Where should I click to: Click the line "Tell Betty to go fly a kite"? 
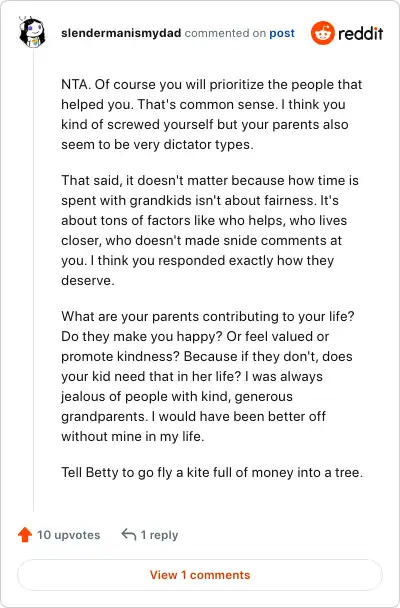[x=212, y=473]
